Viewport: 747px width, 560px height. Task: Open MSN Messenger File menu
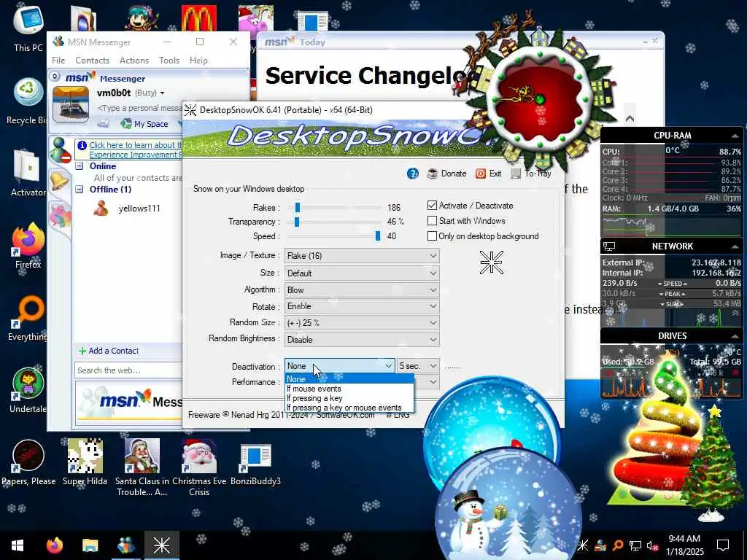tap(58, 61)
